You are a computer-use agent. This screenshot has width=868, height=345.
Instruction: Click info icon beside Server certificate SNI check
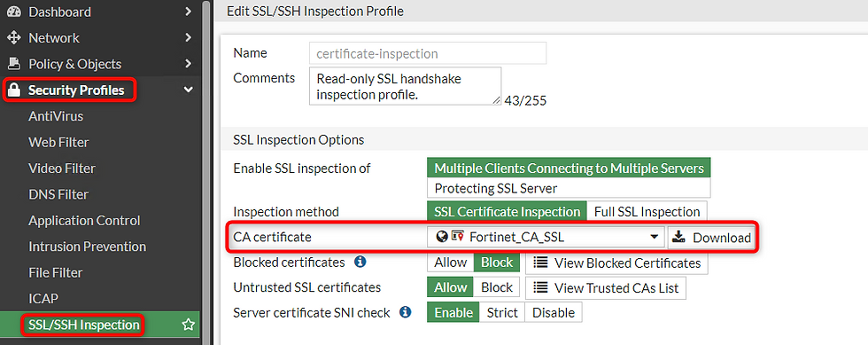point(406,312)
